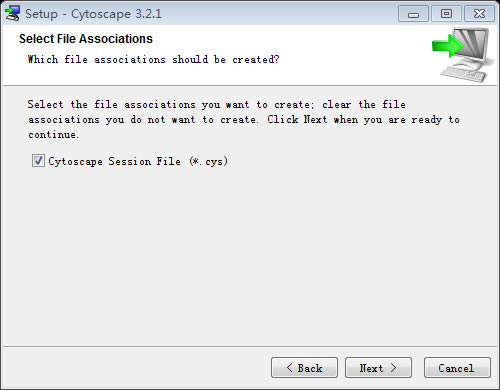Click the green arrow on header graphic

coord(448,46)
